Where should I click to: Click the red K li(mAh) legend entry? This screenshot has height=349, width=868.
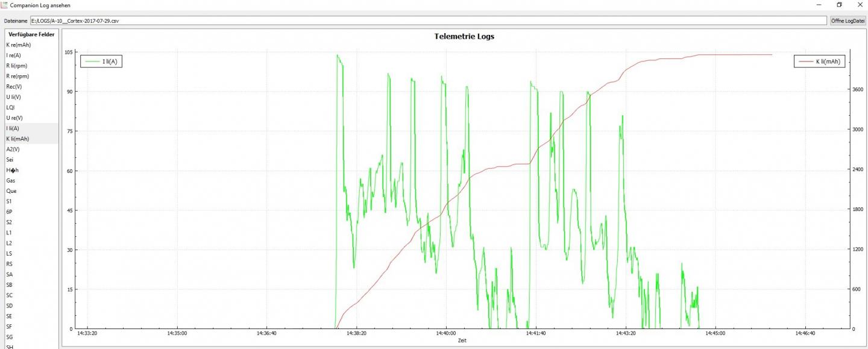820,61
